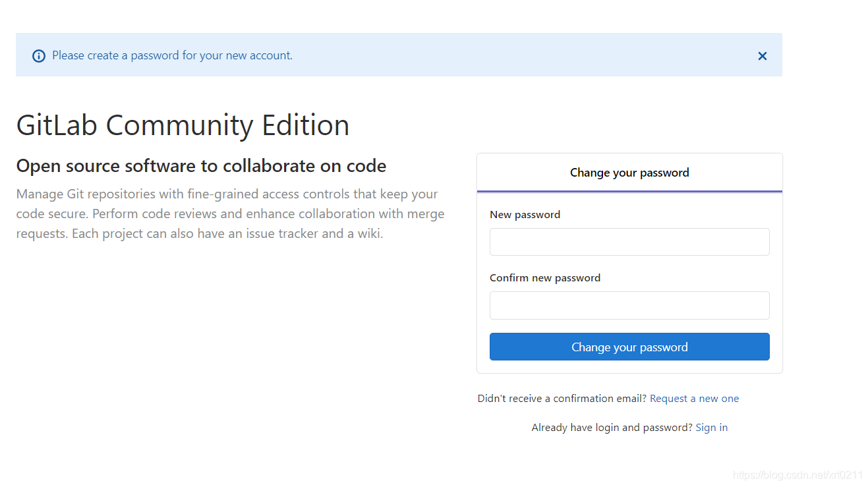This screenshot has width=868, height=487.
Task: Click the Confirm new password label
Action: (x=545, y=278)
